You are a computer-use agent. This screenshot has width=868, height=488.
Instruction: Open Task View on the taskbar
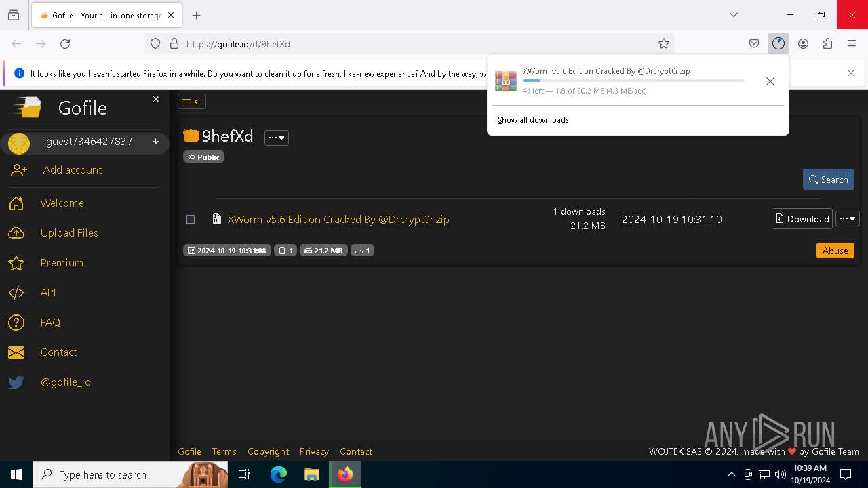point(244,474)
